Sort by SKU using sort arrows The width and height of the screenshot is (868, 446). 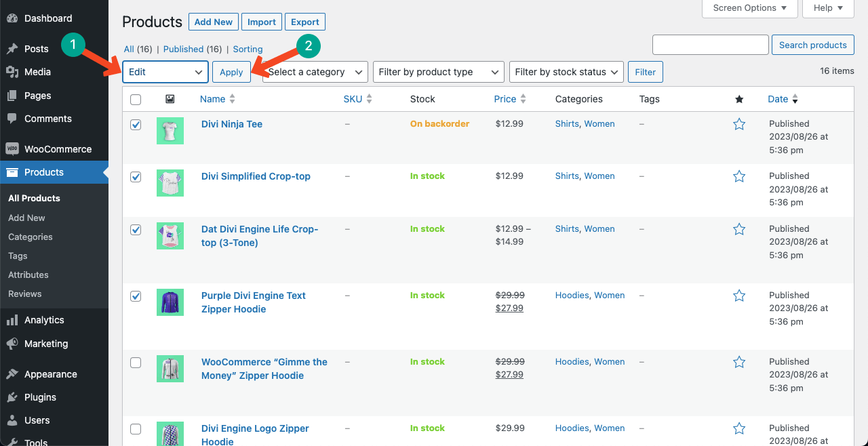(x=369, y=99)
